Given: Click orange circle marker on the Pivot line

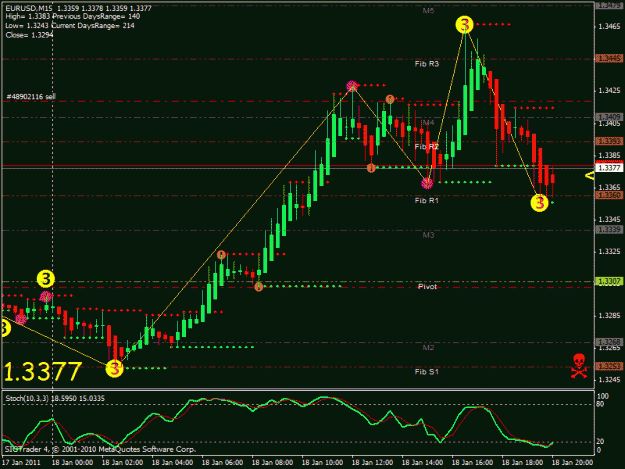Looking at the screenshot, I should point(259,287).
